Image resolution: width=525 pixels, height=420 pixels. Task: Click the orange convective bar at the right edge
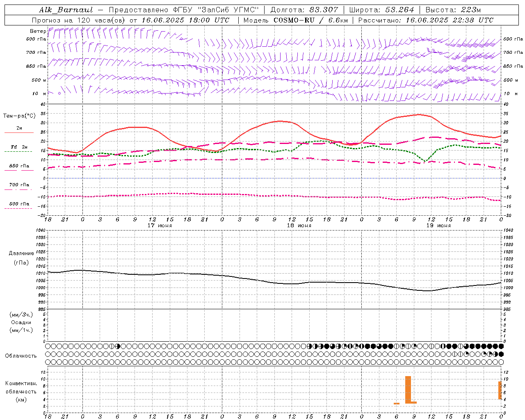point(500,390)
